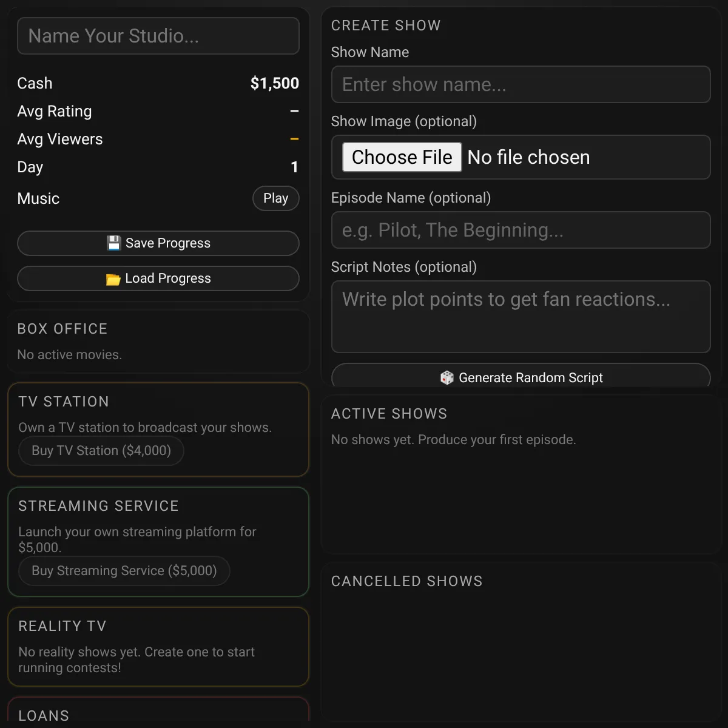Click the Reality TV section header
Screen dimensions: 728x728
[x=62, y=626]
